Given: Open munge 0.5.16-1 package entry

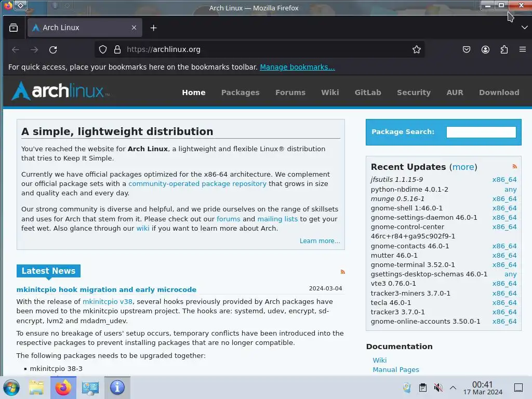Looking at the screenshot, I should coord(397,199).
